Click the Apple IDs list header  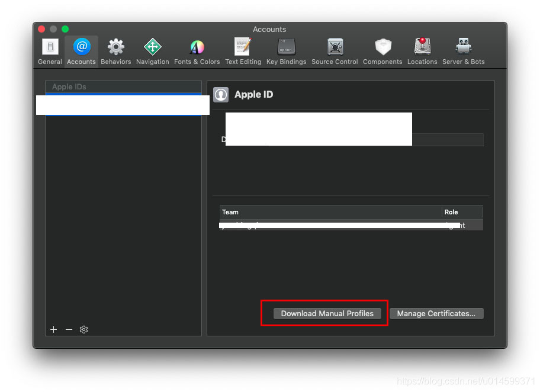point(123,87)
